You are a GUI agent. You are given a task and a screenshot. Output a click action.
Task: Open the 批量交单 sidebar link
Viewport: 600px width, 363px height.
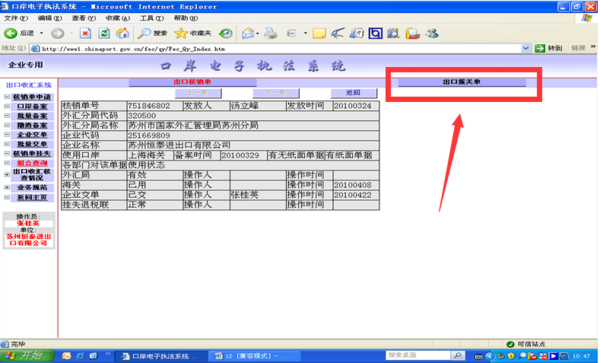pyautogui.click(x=32, y=144)
